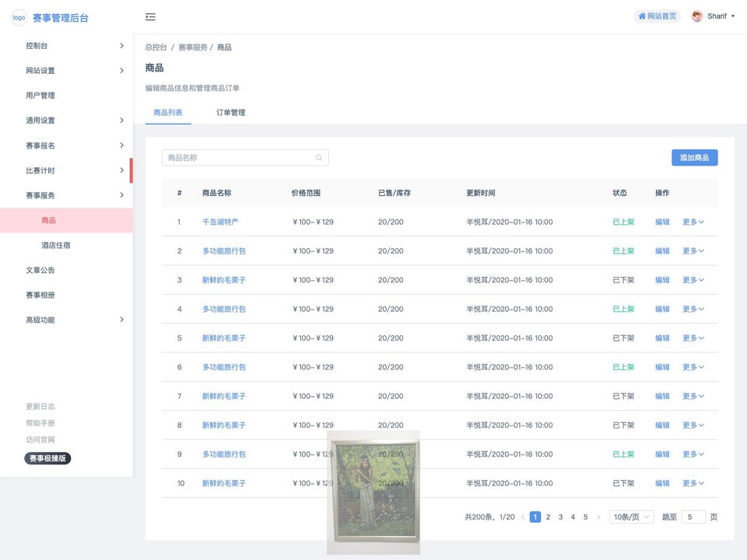The width and height of the screenshot is (747, 560).
Task: Open the 10条/页 page size dropdown
Action: [631, 517]
